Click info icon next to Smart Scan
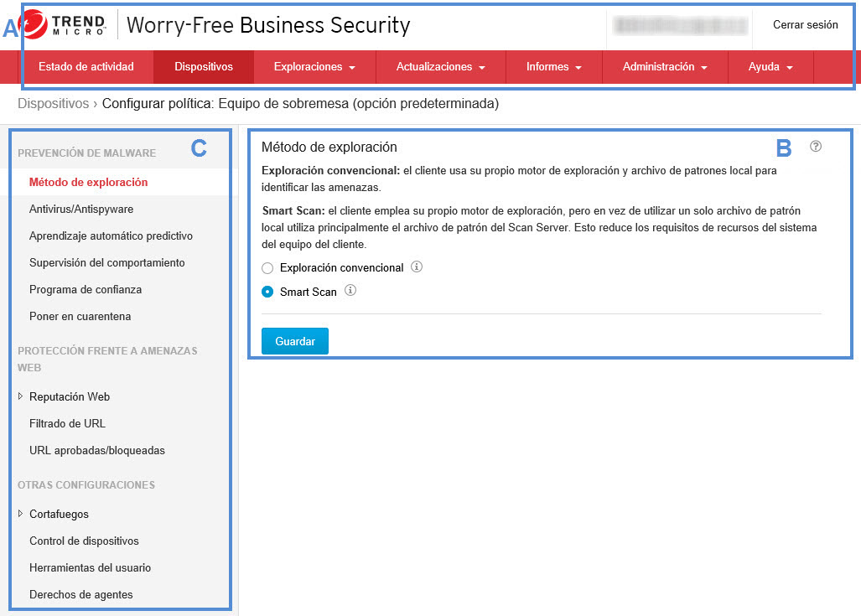 pos(350,292)
